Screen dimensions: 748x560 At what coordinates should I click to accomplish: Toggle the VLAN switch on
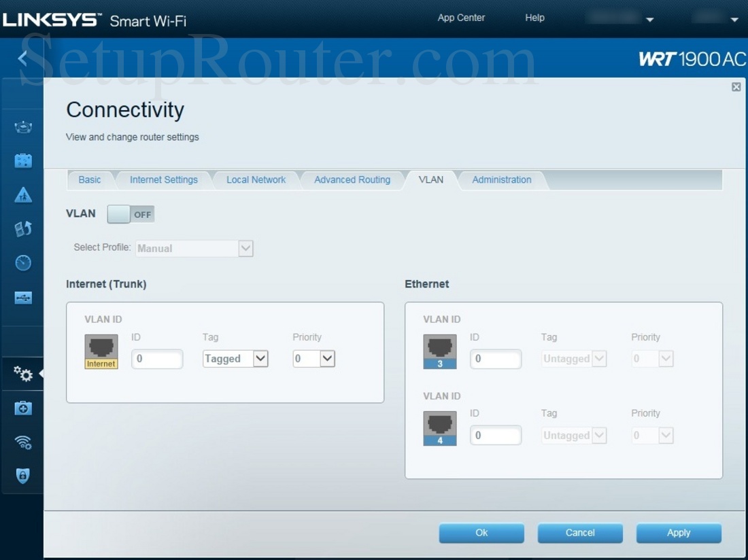131,215
